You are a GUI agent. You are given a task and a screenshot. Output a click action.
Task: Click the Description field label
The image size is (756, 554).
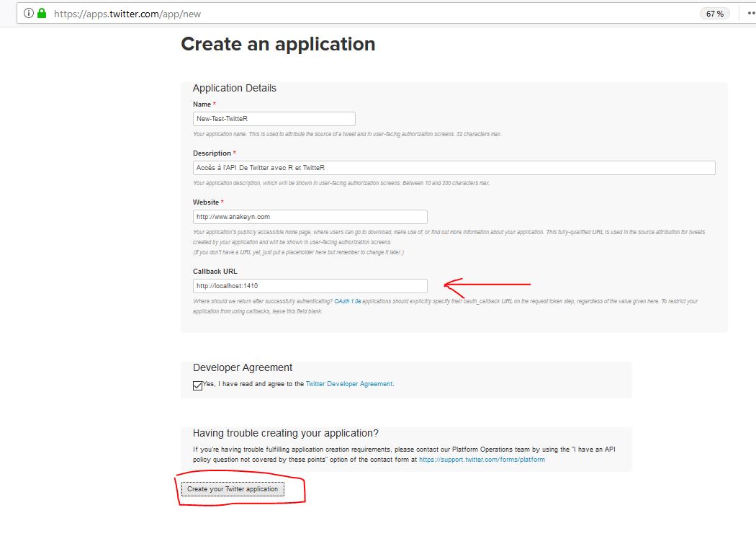pyautogui.click(x=212, y=153)
